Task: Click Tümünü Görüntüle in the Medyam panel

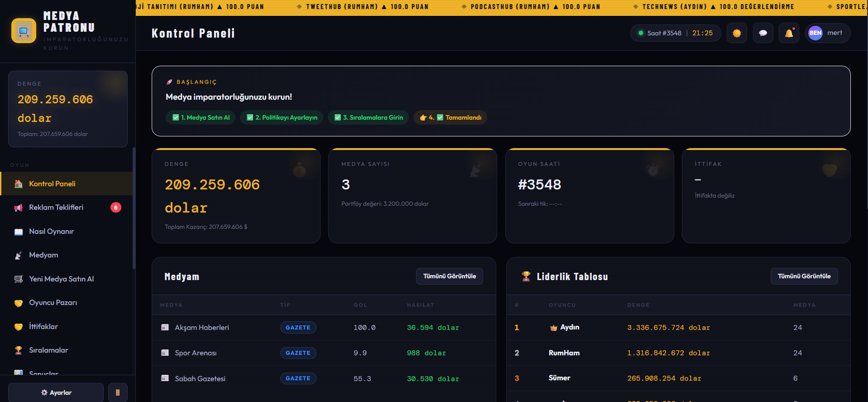Action: 450,276
